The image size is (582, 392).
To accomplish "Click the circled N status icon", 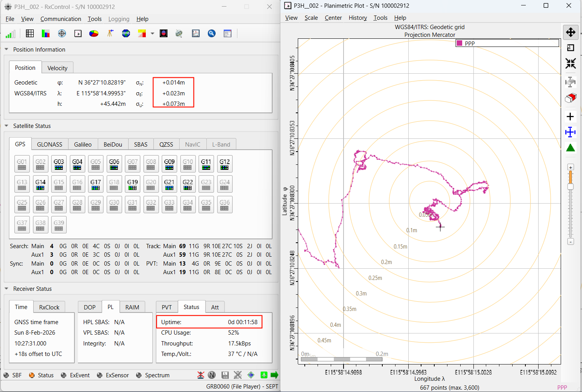I will pyautogui.click(x=212, y=375).
